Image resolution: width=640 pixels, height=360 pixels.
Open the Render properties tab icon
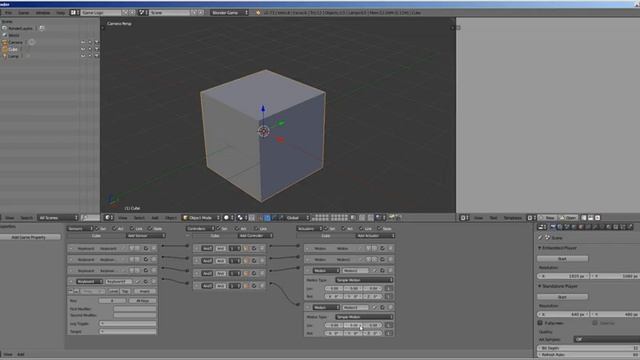pyautogui.click(x=553, y=227)
